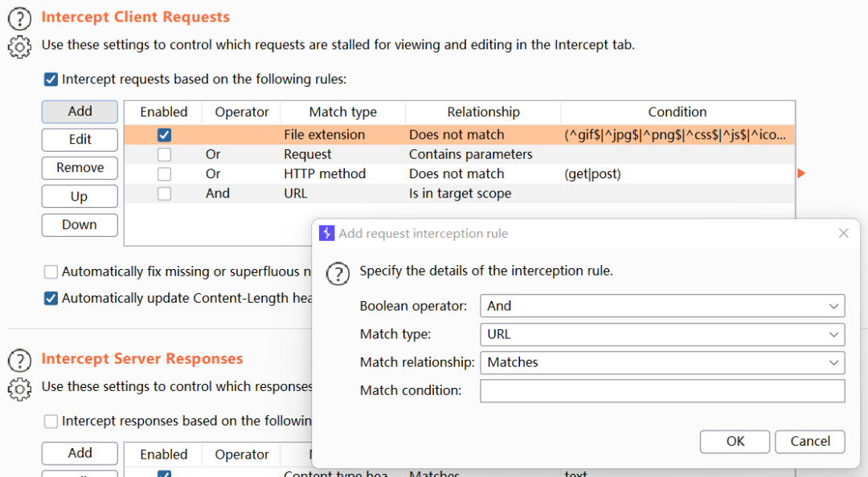Image resolution: width=868 pixels, height=477 pixels.
Task: Click the Relationship column header
Action: coord(483,112)
